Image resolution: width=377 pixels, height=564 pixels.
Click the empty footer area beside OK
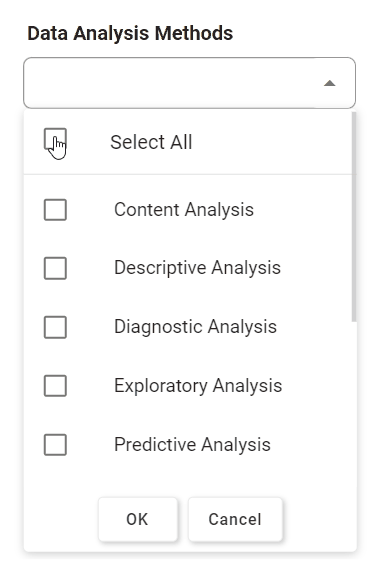pyautogui.click(x=61, y=519)
